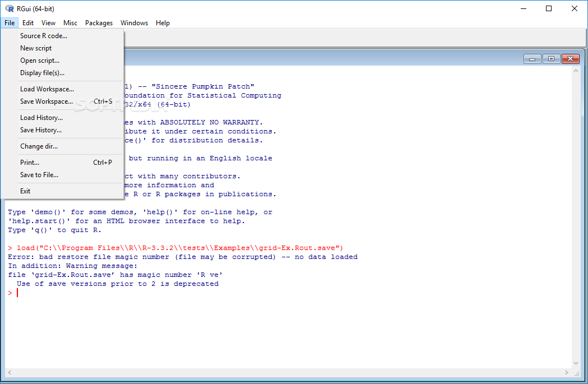Close the R Console inner window
This screenshot has height=384, width=588.
click(x=570, y=59)
